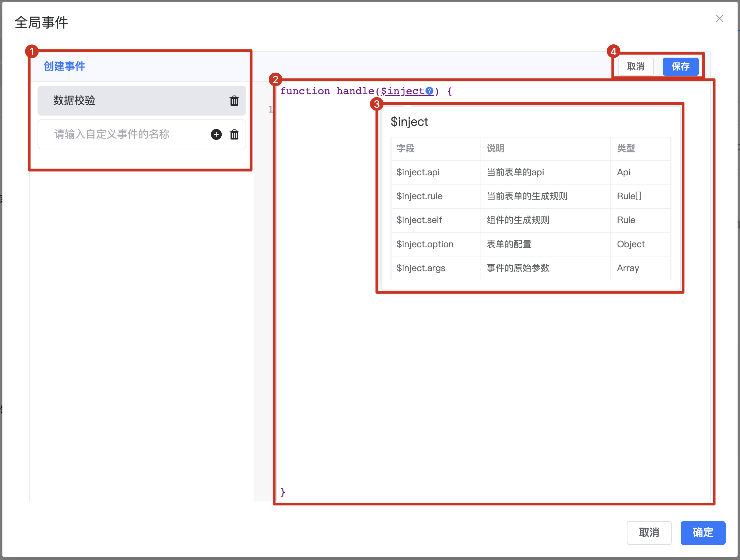Click the 创建事件 link
The image size is (740, 560).
(x=64, y=66)
